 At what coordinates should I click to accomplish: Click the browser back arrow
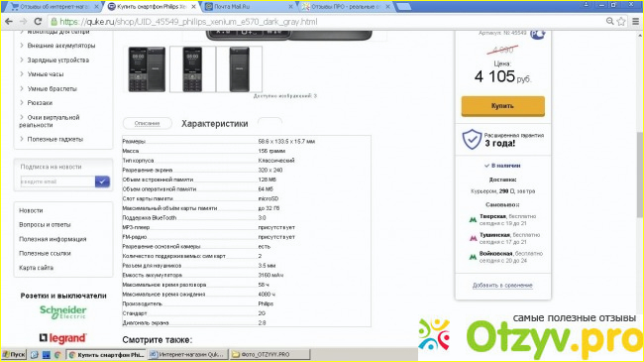[9, 22]
